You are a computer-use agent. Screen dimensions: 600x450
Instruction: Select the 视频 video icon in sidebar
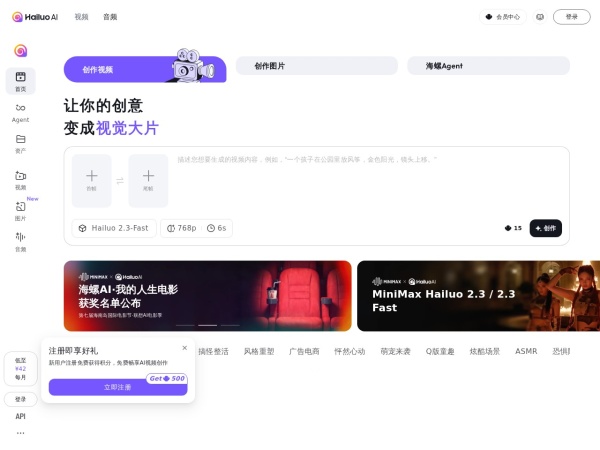pos(20,179)
